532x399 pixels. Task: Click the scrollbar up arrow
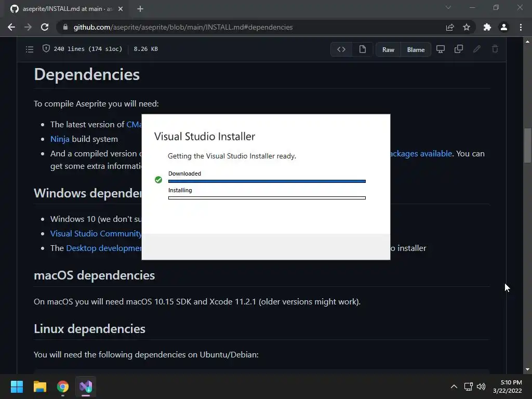[527, 42]
